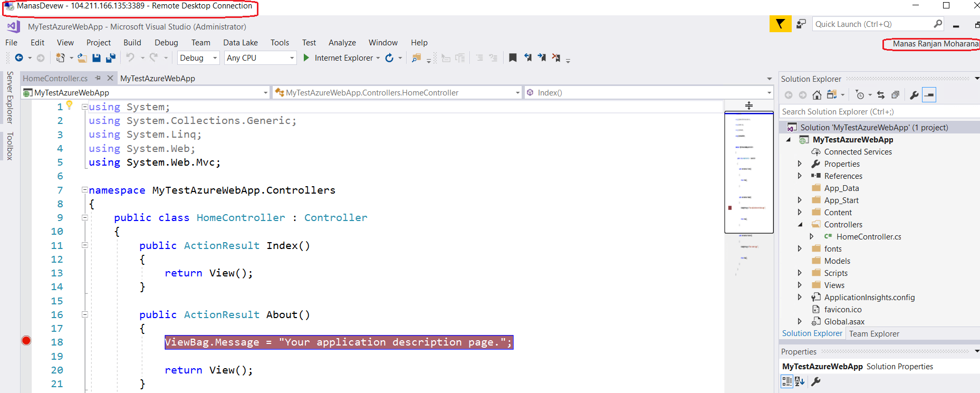Open the Build menu
Viewport: 980px width, 393px height.
pyautogui.click(x=132, y=43)
